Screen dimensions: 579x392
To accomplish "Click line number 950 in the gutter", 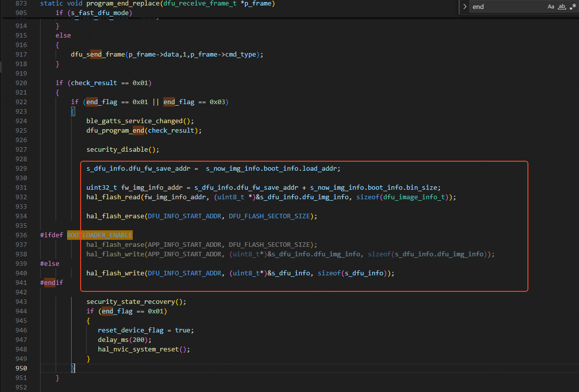I will pos(21,368).
